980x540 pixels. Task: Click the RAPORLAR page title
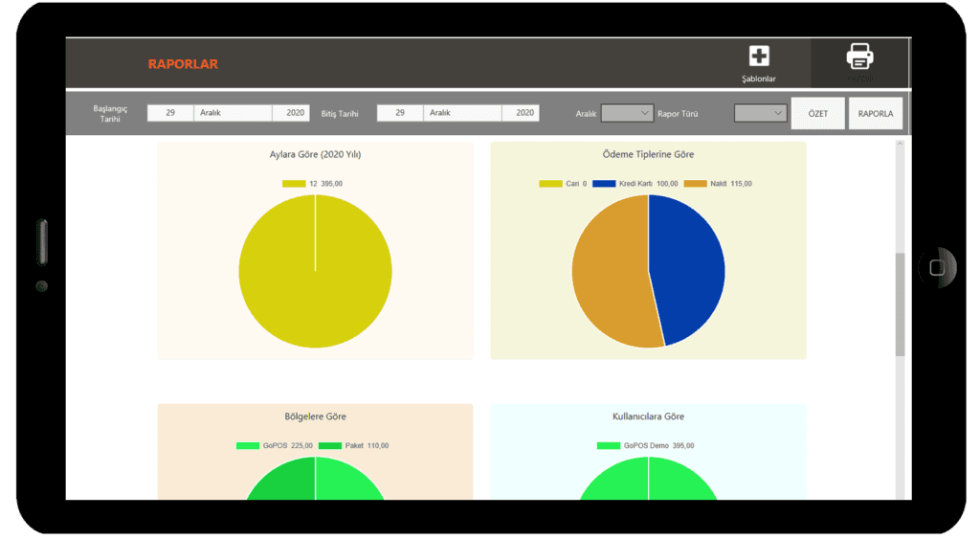click(x=183, y=64)
